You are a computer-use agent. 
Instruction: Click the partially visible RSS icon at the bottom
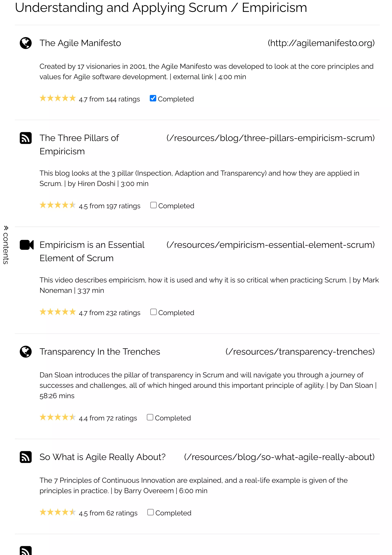click(x=26, y=550)
